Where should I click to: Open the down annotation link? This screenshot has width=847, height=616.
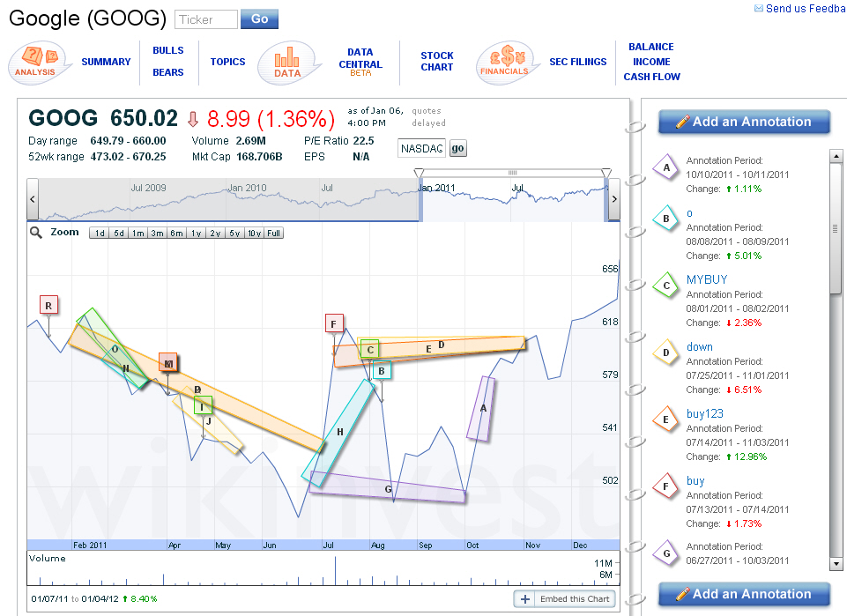pyautogui.click(x=700, y=346)
